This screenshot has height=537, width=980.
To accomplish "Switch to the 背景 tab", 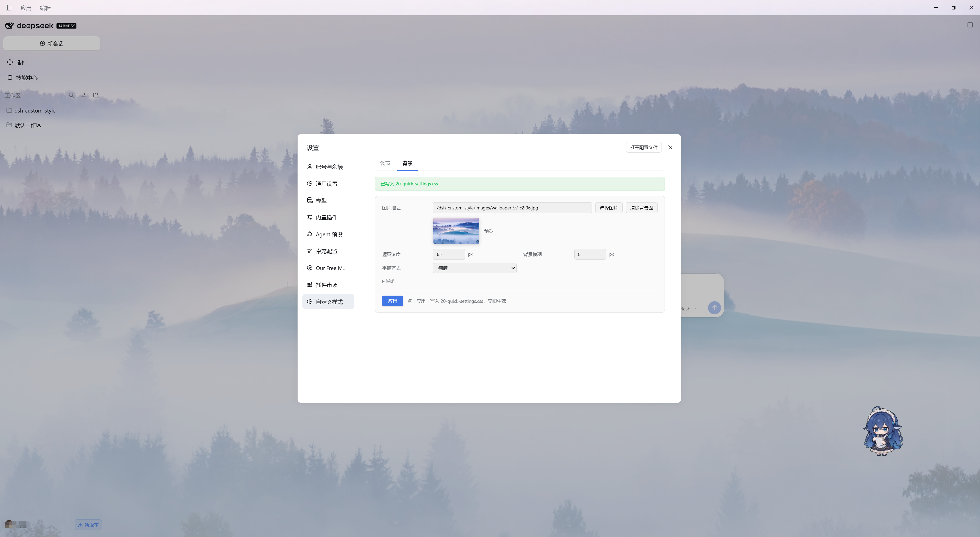I will tap(407, 163).
